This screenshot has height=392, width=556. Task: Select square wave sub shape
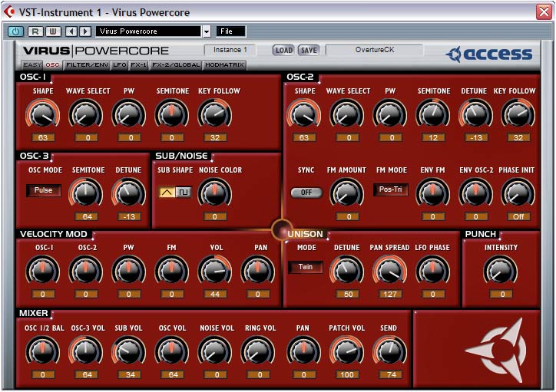[184, 192]
